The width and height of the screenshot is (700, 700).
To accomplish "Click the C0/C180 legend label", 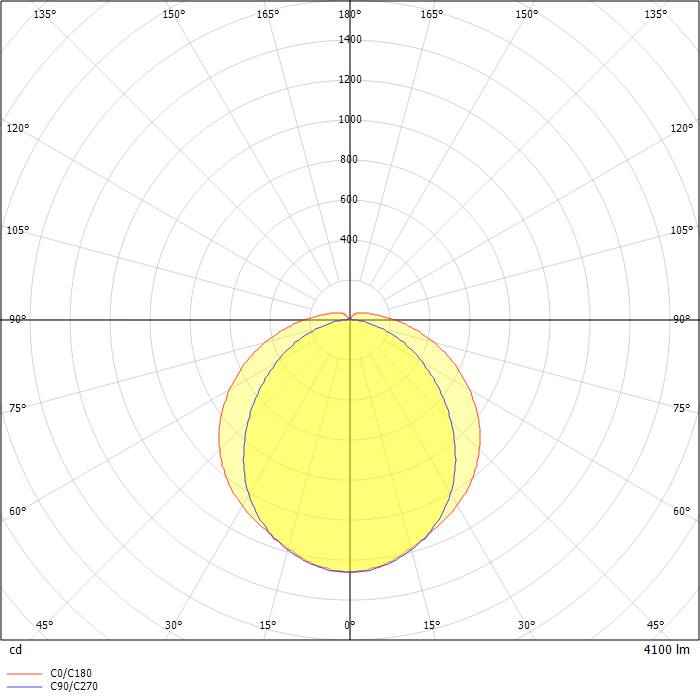I will coord(71,673).
